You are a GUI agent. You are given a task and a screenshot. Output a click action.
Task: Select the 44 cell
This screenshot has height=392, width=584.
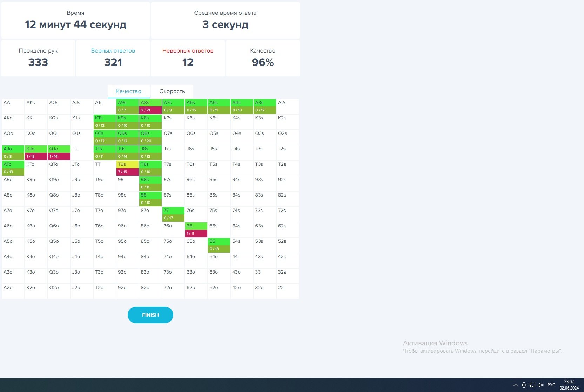[x=242, y=261]
